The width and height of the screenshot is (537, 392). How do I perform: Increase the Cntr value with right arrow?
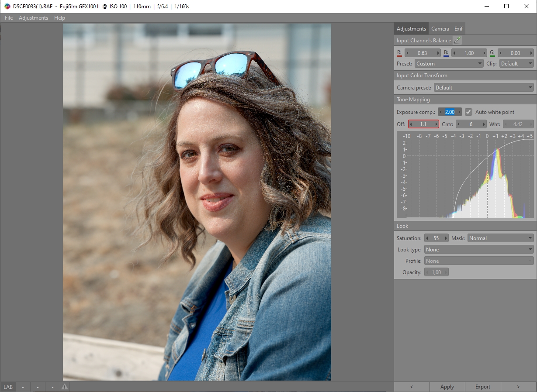point(484,124)
